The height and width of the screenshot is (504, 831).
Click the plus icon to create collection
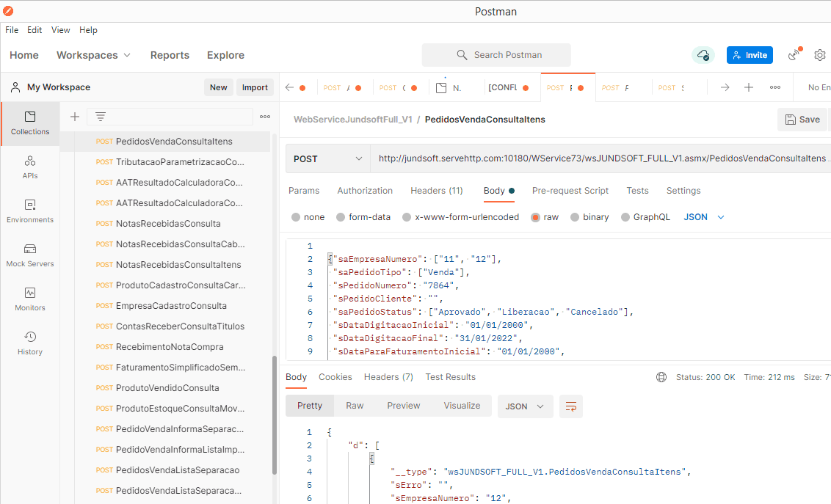pos(74,117)
